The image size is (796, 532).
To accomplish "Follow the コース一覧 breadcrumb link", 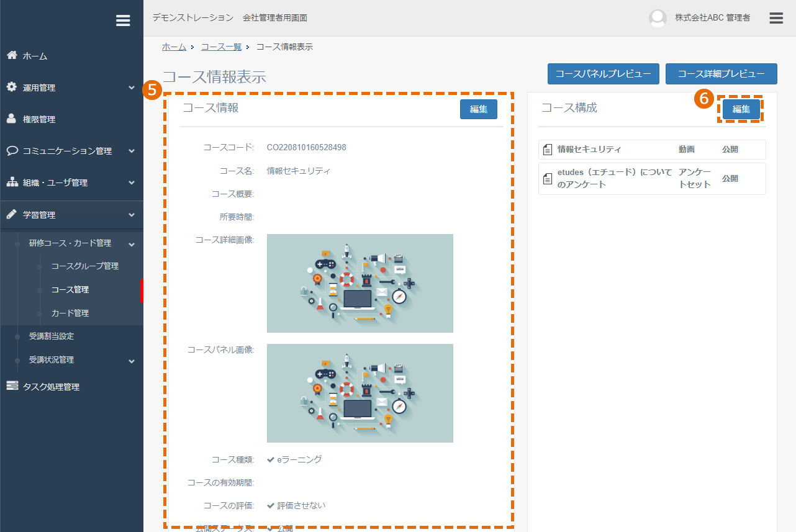I will [x=221, y=47].
